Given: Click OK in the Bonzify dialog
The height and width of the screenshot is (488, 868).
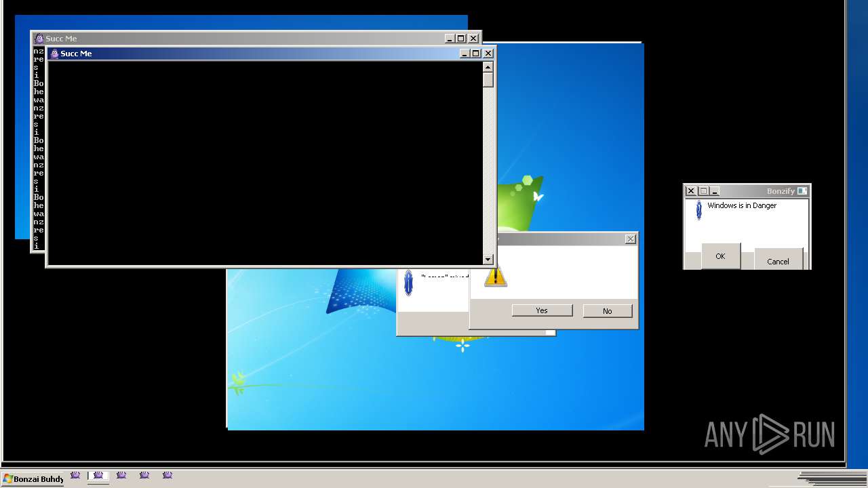Looking at the screenshot, I should click(x=720, y=256).
